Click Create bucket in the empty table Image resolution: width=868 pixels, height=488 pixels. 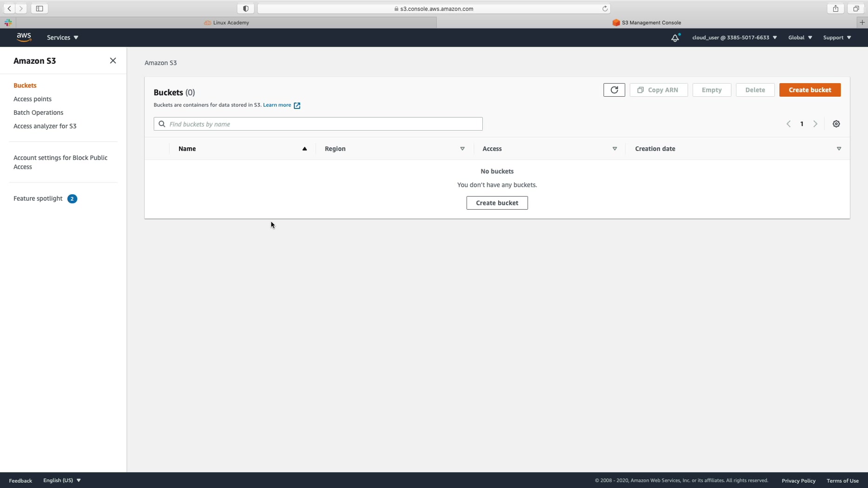click(x=497, y=203)
